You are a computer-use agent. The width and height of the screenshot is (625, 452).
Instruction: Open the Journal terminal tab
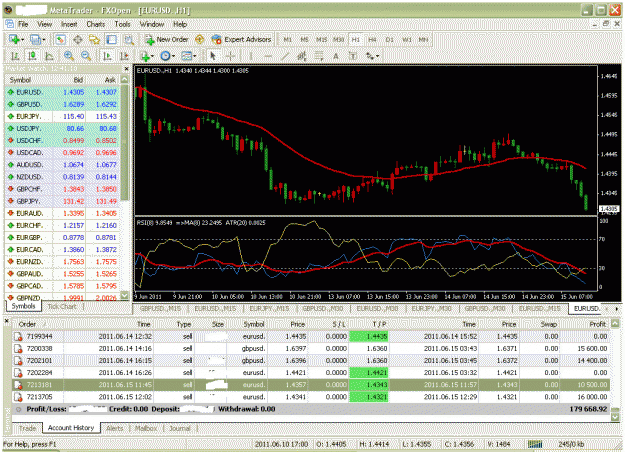coord(180,428)
